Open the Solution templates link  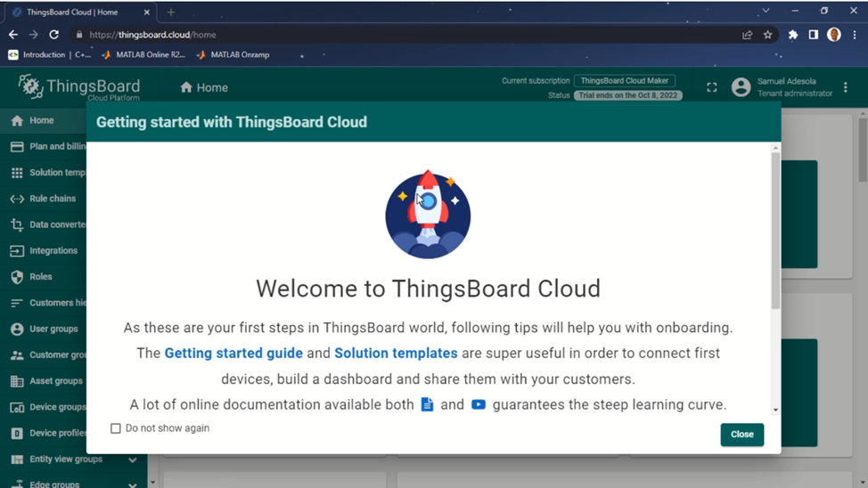[396, 353]
